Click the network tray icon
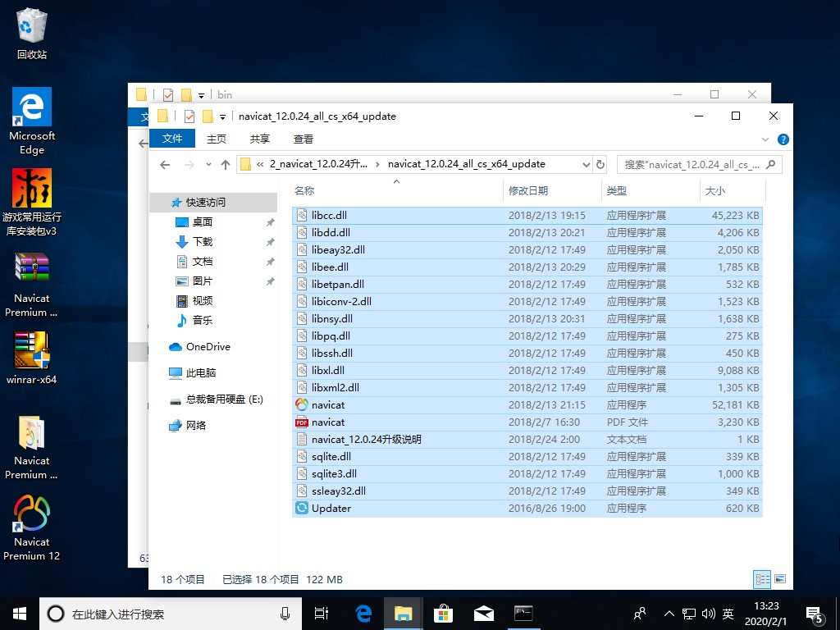Viewport: 840px width, 630px height. click(689, 614)
